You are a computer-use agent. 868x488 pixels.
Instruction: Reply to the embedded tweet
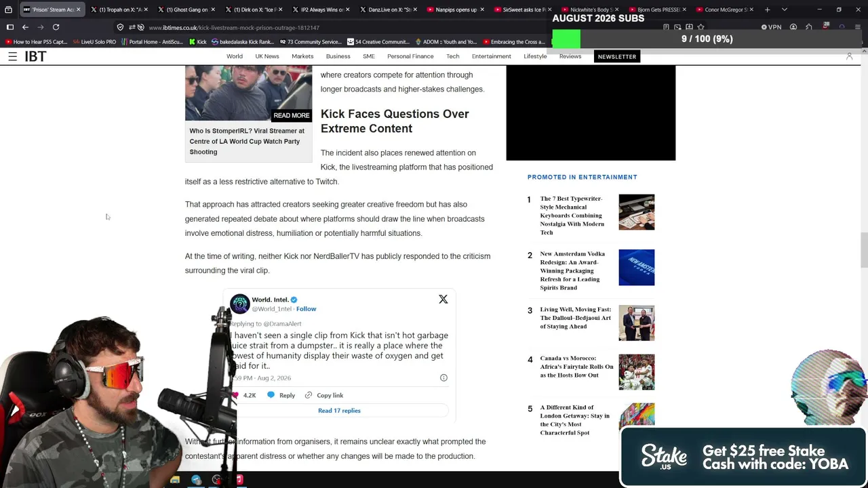click(x=281, y=395)
